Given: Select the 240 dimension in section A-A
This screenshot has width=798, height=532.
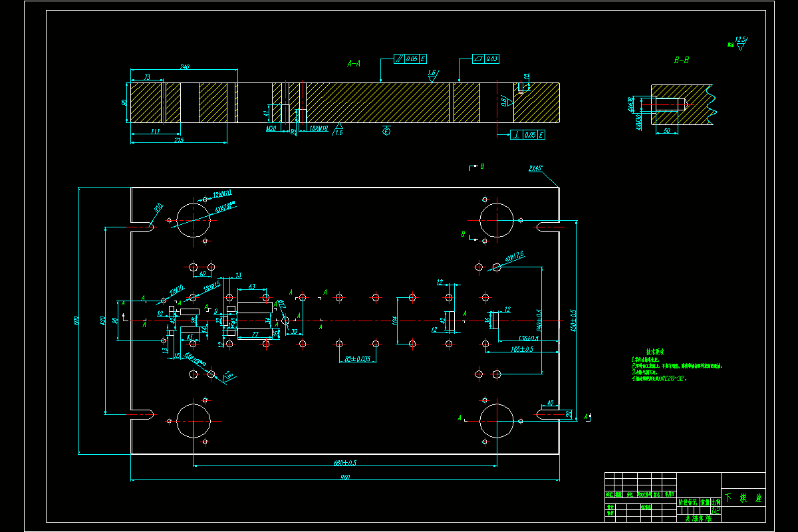Looking at the screenshot, I should [185, 67].
